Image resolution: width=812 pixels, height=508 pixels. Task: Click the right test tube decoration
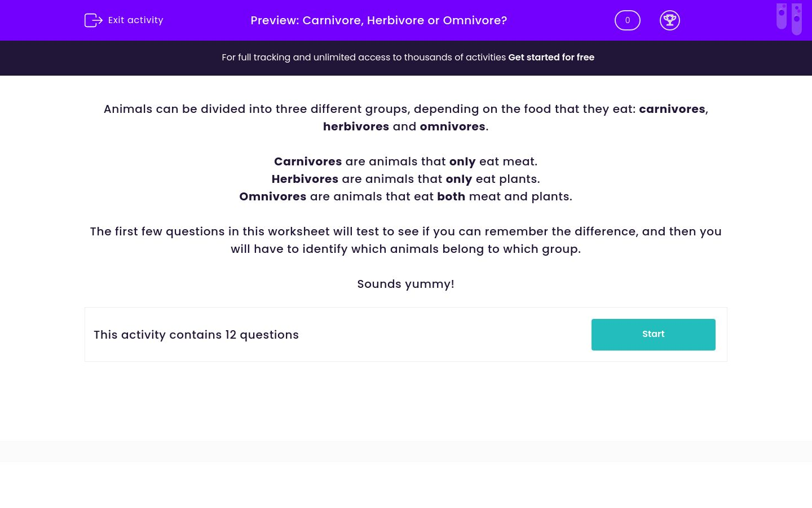coord(797,19)
